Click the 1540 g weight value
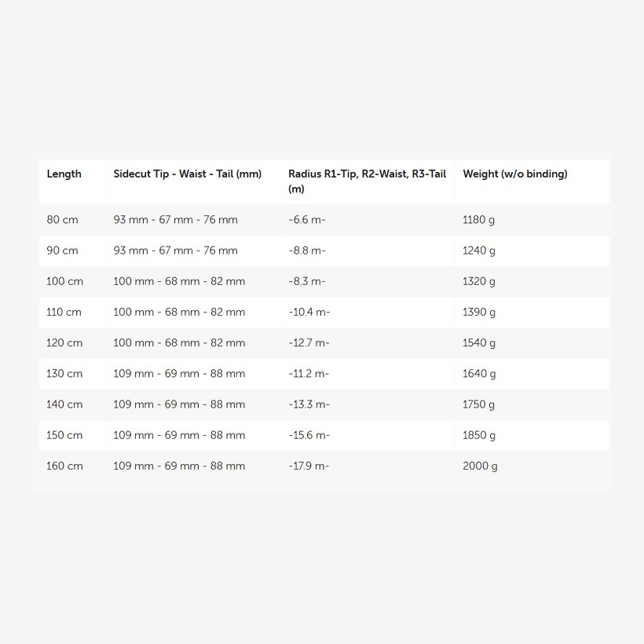Screen dimensions: 644x644 [479, 343]
